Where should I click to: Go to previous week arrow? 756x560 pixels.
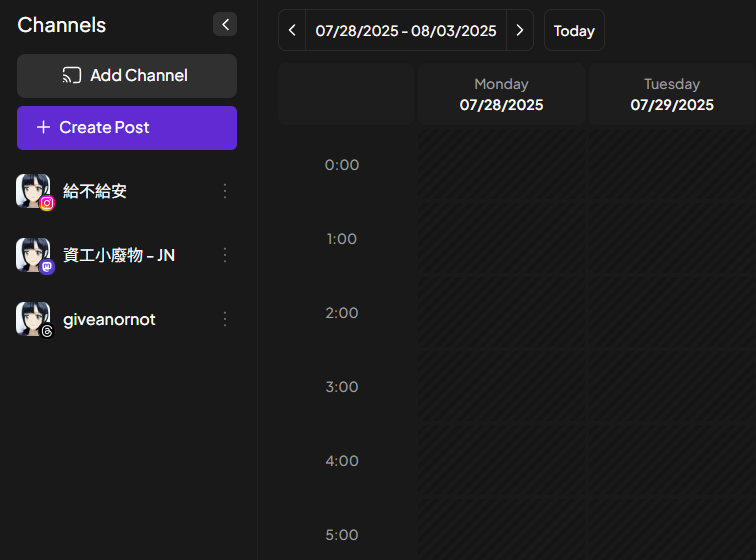point(292,31)
